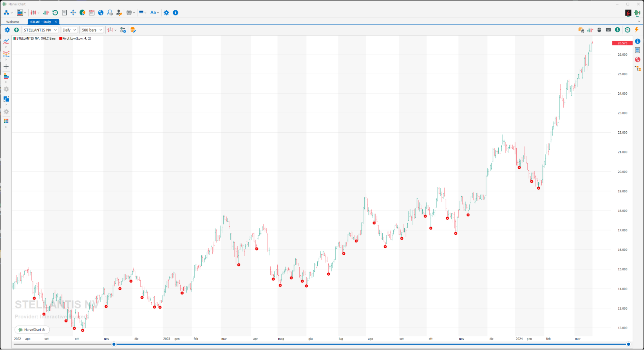Viewport: 644px width, 350px height.
Task: Switch to the Welcome tab
Action: pyautogui.click(x=13, y=22)
